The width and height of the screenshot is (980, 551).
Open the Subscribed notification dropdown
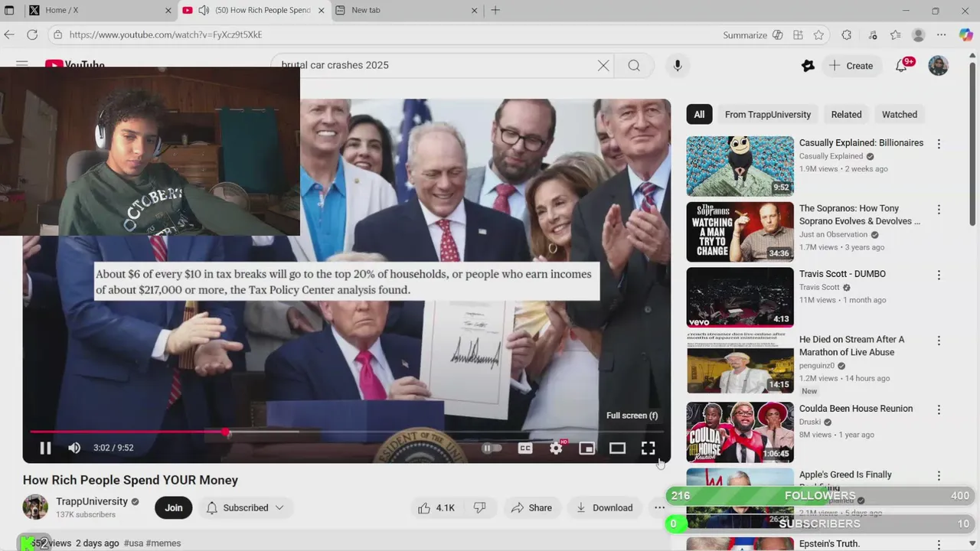tap(245, 507)
